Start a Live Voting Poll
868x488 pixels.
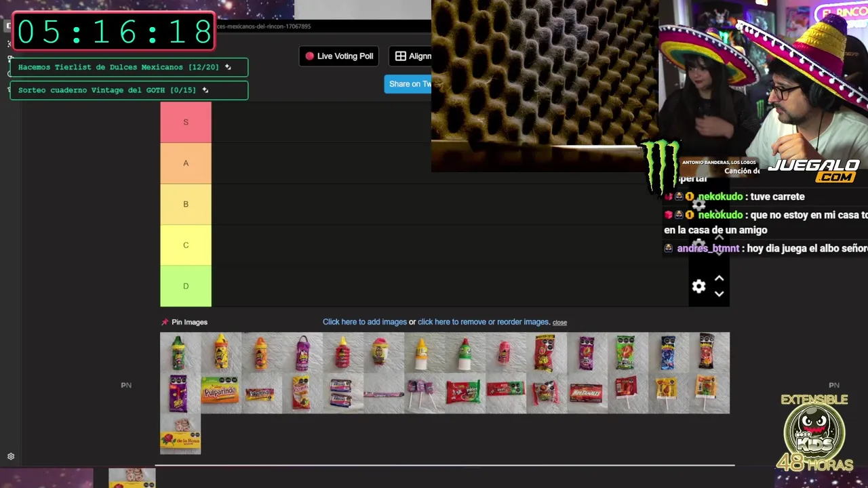339,56
